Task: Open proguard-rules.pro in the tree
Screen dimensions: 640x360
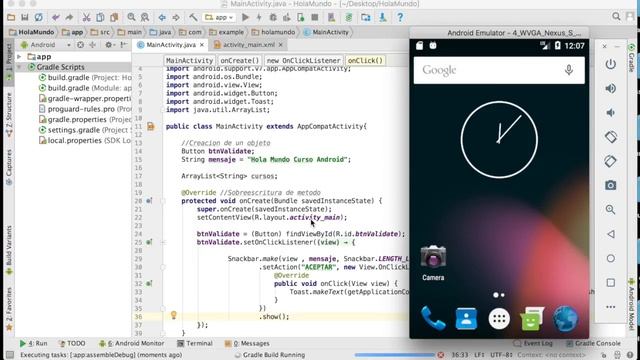Action: coord(85,109)
